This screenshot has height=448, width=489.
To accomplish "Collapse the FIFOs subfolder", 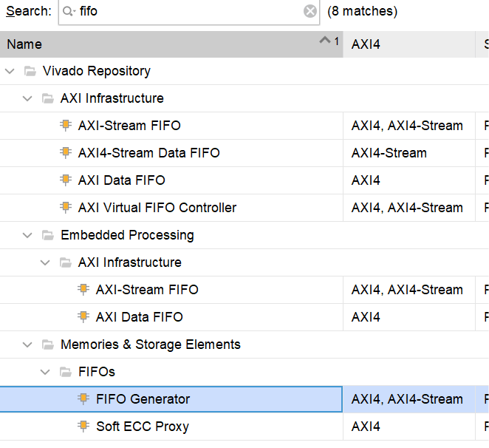I will click(x=45, y=372).
